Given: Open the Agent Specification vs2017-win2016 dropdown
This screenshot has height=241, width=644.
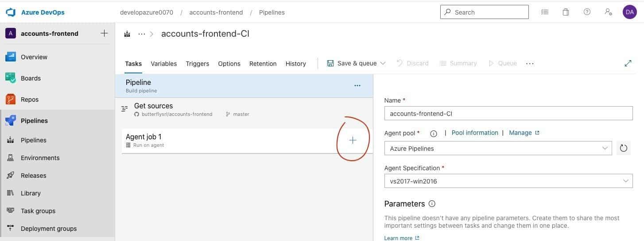Looking at the screenshot, I should [508, 181].
